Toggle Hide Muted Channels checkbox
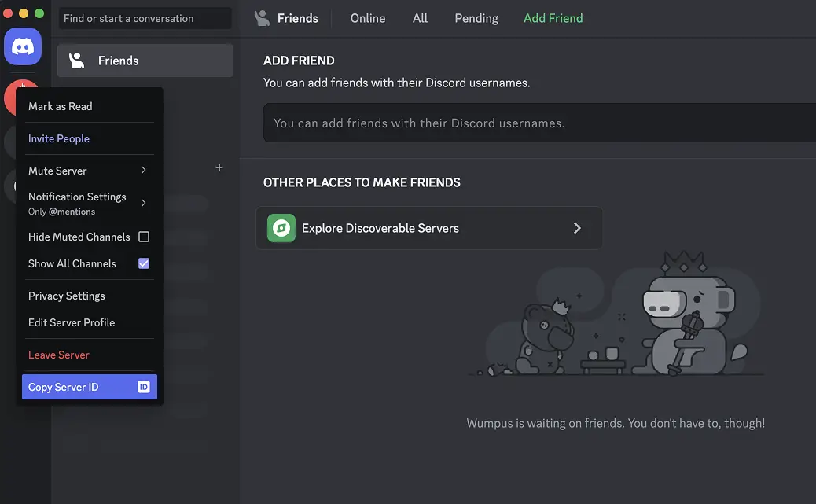The width and height of the screenshot is (816, 504). pos(144,237)
